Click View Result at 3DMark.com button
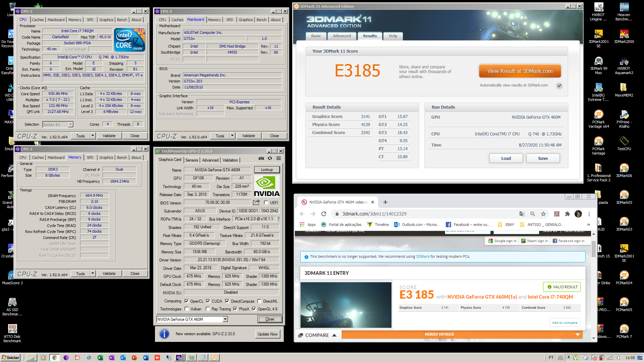The height and width of the screenshot is (362, 644). pos(520,71)
